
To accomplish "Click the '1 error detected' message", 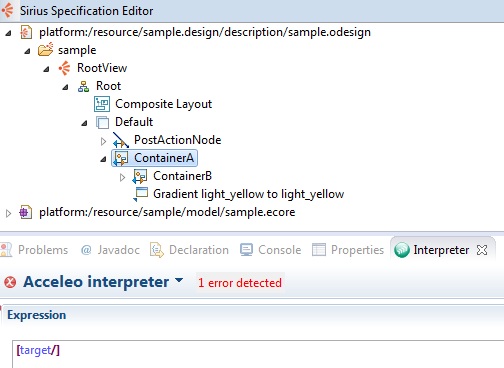I will click(x=240, y=283).
